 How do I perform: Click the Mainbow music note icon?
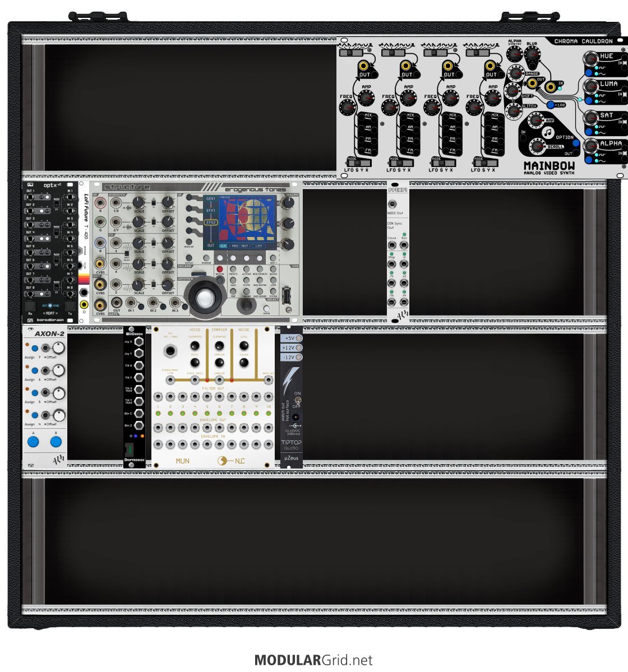coord(547,132)
